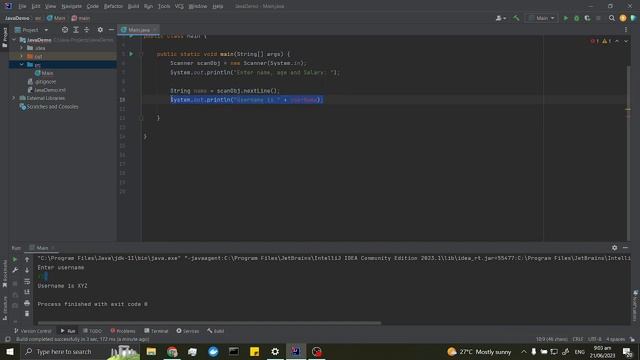Run Main with the green play button in the toolbar

(x=566, y=18)
